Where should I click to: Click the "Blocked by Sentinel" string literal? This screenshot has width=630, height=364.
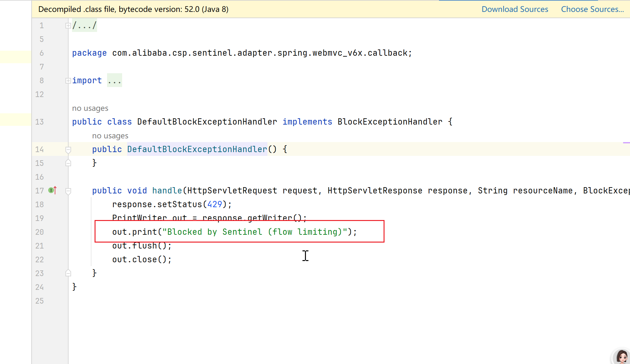pos(255,232)
